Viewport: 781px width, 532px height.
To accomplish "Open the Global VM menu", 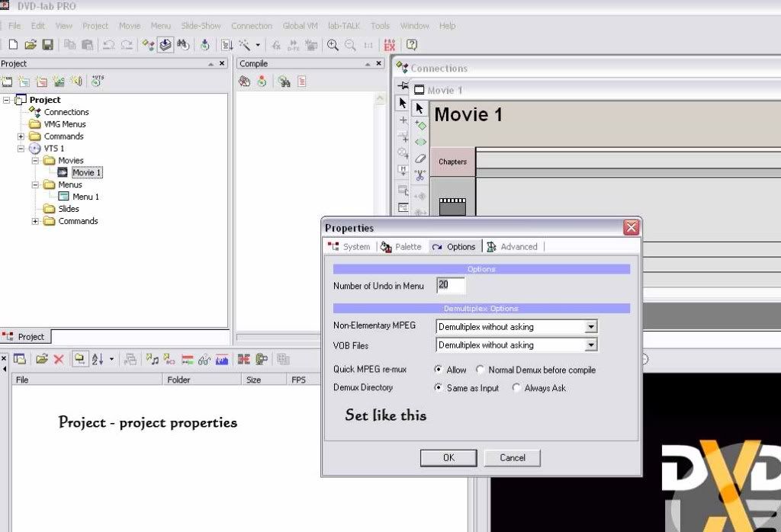I will tap(300, 26).
